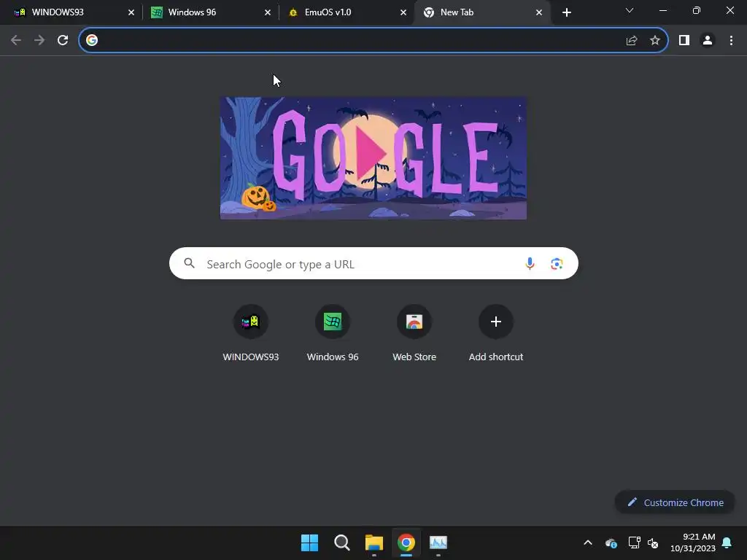Start voice search with microphone icon
Viewport: 747px width, 560px height.
(x=530, y=263)
